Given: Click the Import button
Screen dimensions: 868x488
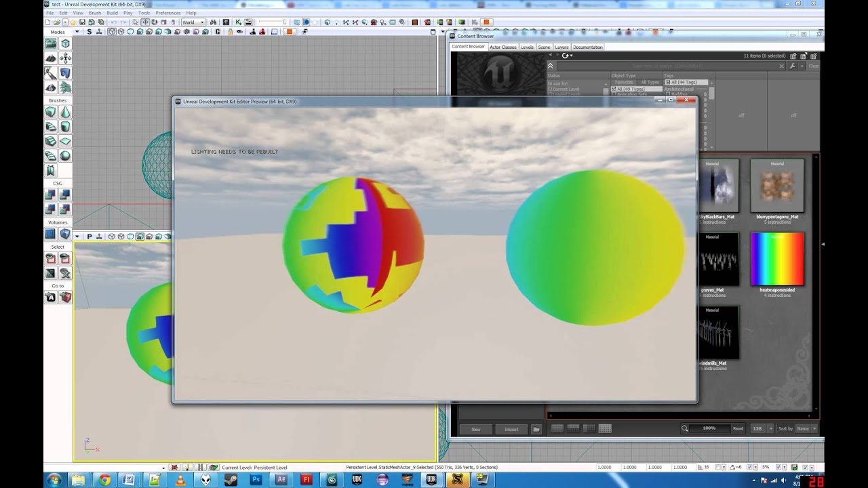Looking at the screenshot, I should point(511,429).
